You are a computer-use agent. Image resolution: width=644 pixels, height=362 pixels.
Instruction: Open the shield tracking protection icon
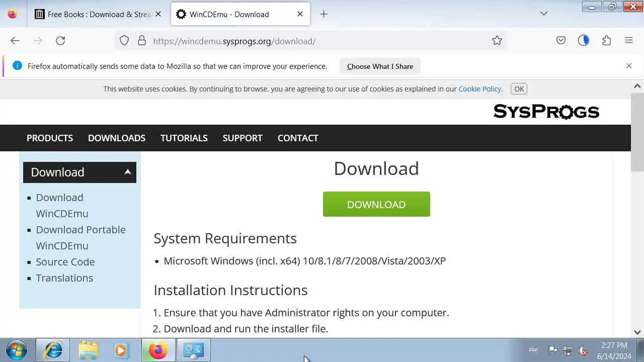pyautogui.click(x=124, y=41)
